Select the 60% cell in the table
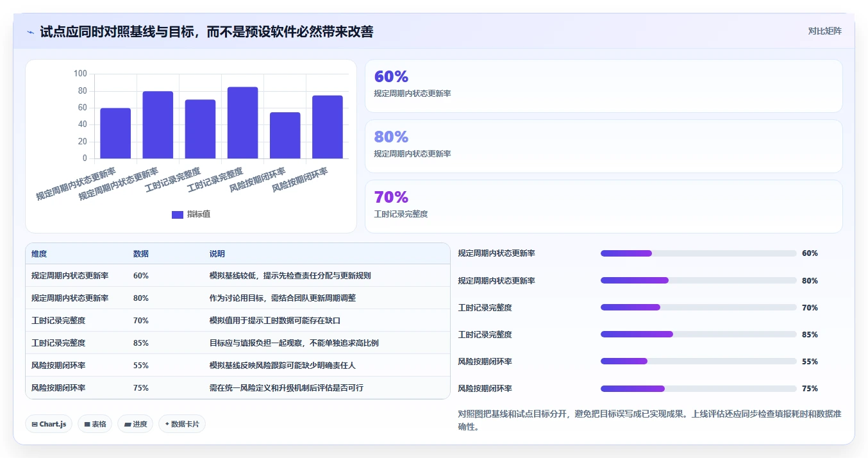 pyautogui.click(x=141, y=276)
